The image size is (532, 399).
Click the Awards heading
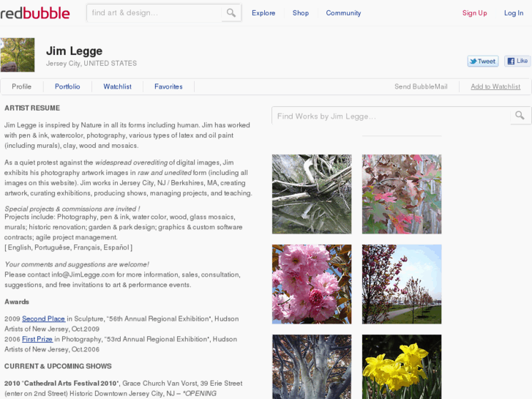click(x=17, y=302)
